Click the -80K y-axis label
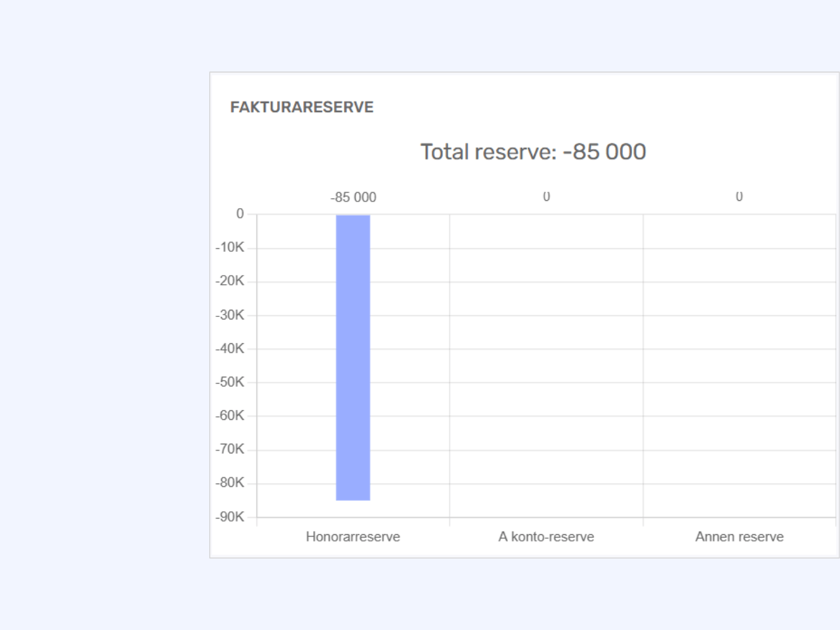Screen dimensions: 840x630 [x=230, y=482]
